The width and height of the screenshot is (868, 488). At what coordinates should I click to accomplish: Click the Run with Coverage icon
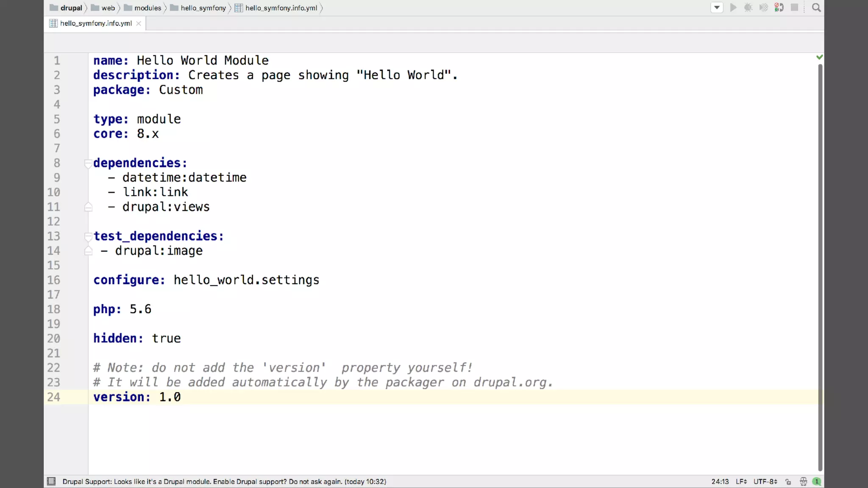click(763, 8)
